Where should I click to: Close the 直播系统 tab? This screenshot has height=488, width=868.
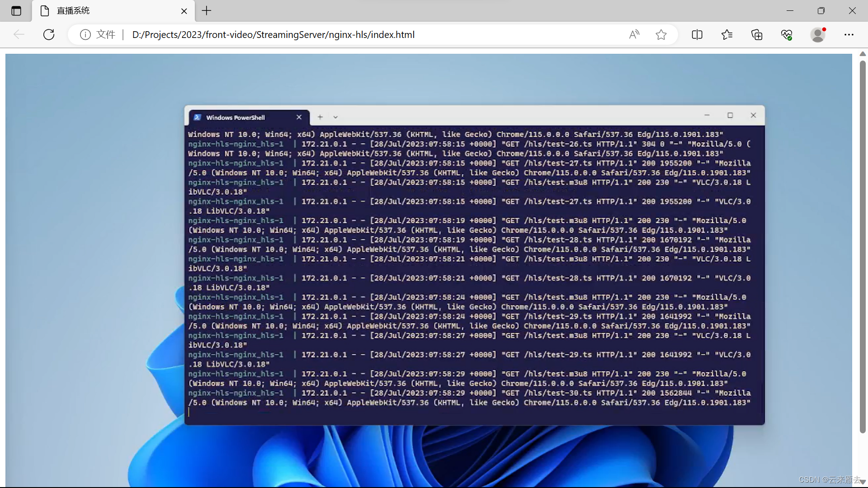[x=184, y=11]
